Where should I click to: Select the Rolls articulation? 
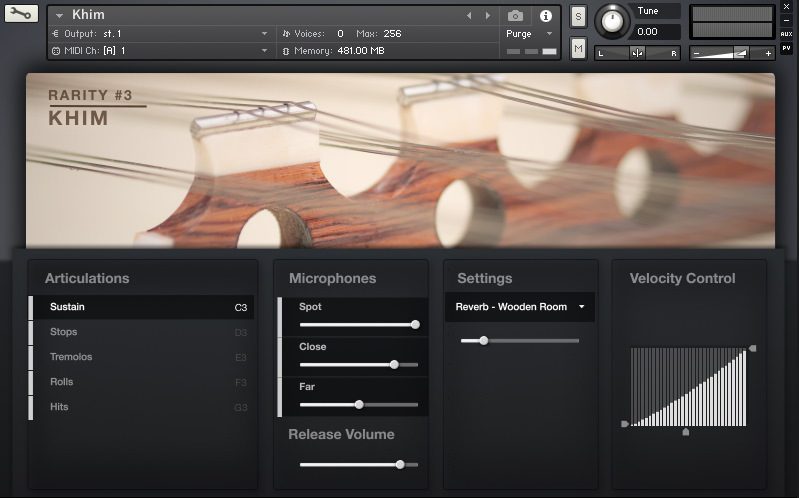62,382
